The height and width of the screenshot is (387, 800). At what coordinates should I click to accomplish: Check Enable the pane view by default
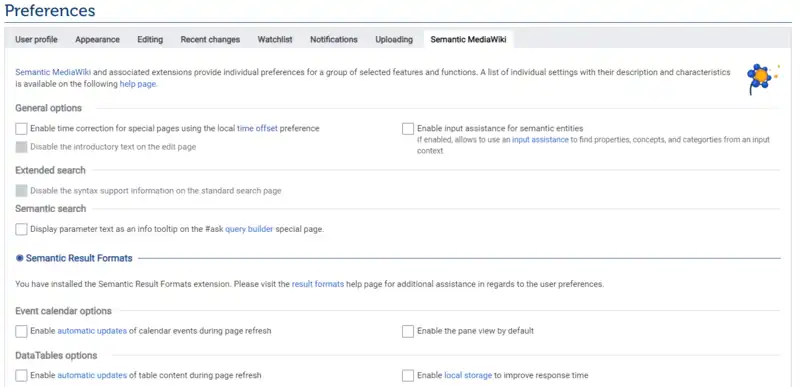408,331
